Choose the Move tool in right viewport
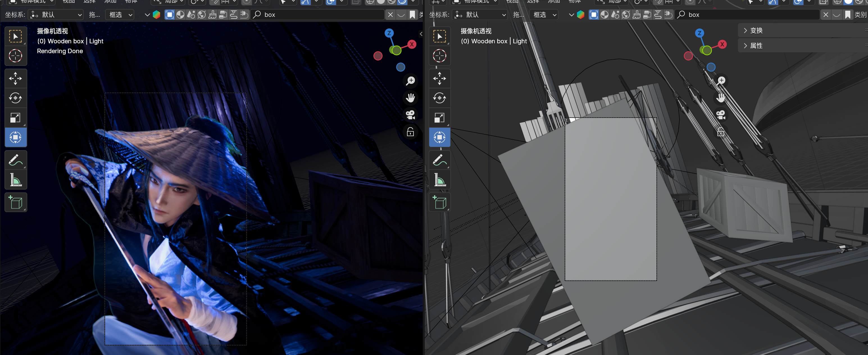The width and height of the screenshot is (868, 355). pos(439,78)
